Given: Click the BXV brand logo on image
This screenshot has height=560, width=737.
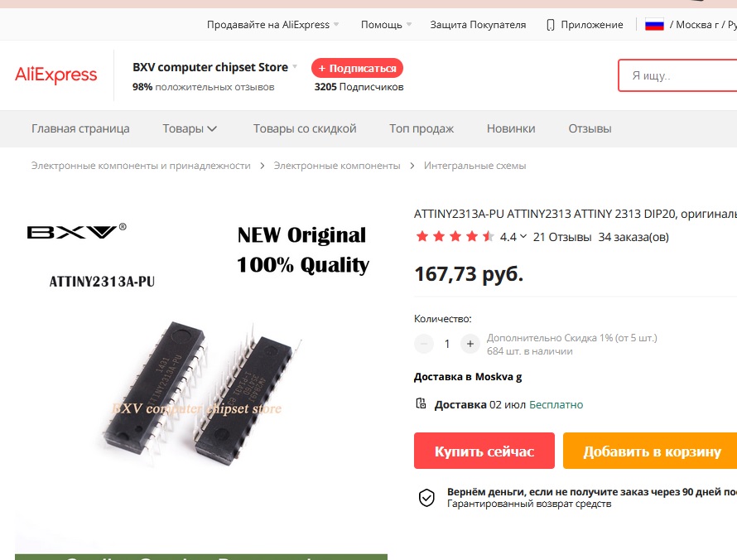Looking at the screenshot, I should coord(77,231).
